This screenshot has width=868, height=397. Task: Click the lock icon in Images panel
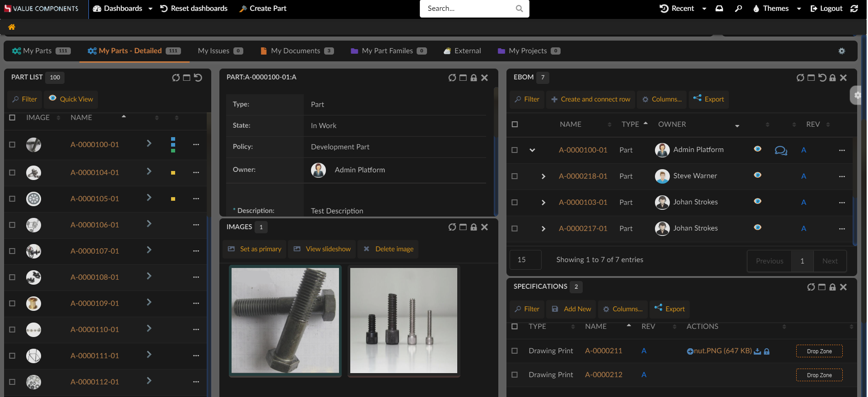click(x=473, y=227)
